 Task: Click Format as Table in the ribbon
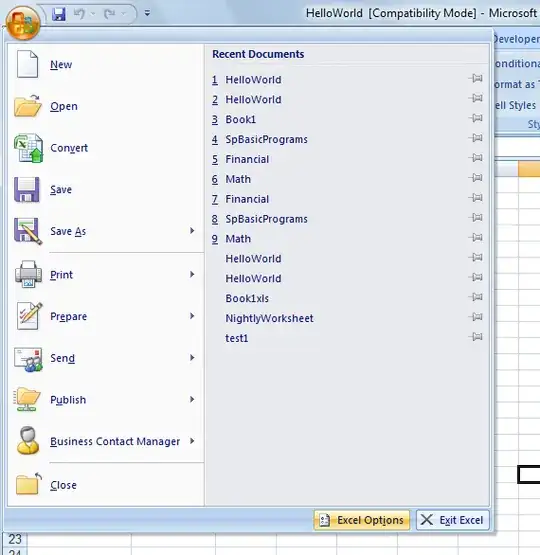[x=517, y=84]
